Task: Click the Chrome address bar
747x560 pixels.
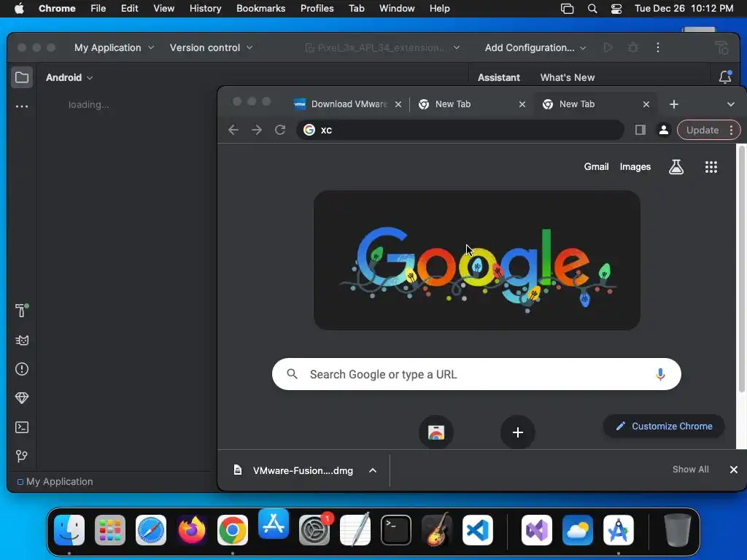Action: coord(460,130)
